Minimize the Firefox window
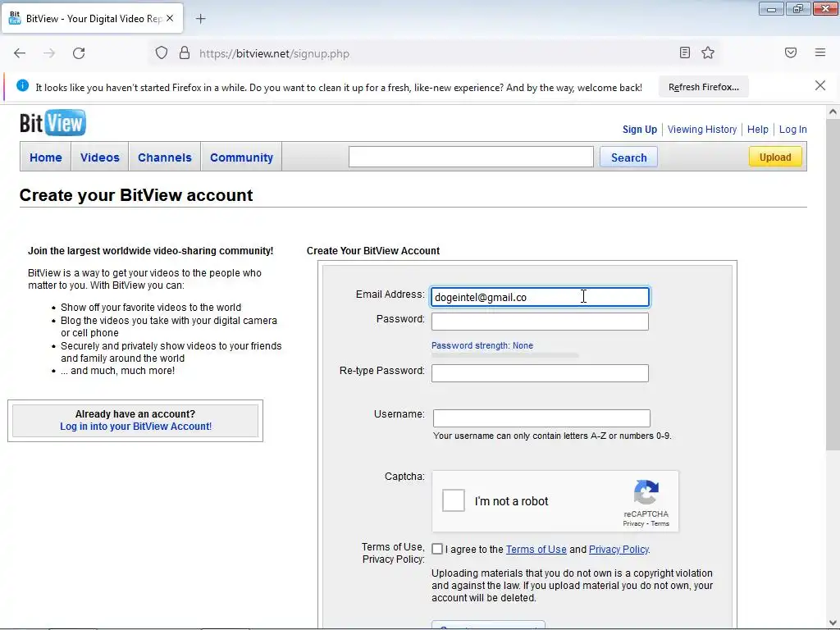840x630 pixels. click(x=771, y=8)
